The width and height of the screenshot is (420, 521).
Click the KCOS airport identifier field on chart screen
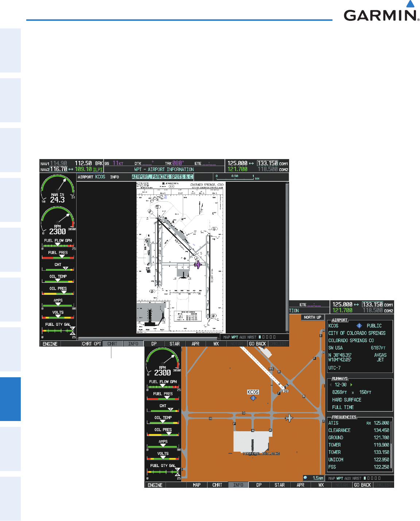coord(100,177)
